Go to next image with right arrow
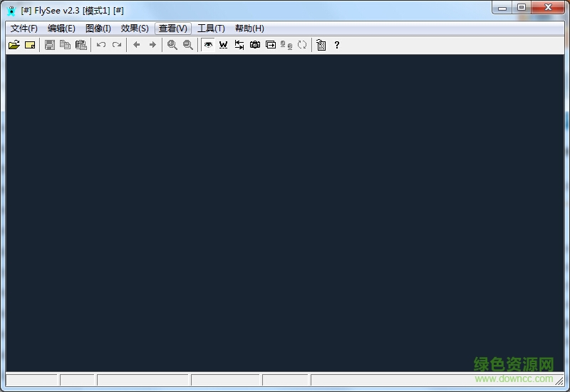 [x=152, y=45]
